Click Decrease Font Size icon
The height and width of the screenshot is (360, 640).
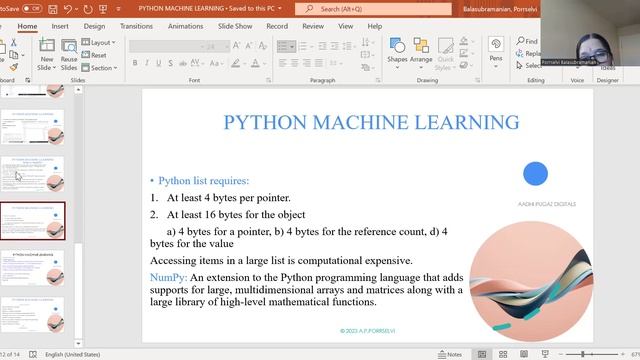click(x=249, y=46)
